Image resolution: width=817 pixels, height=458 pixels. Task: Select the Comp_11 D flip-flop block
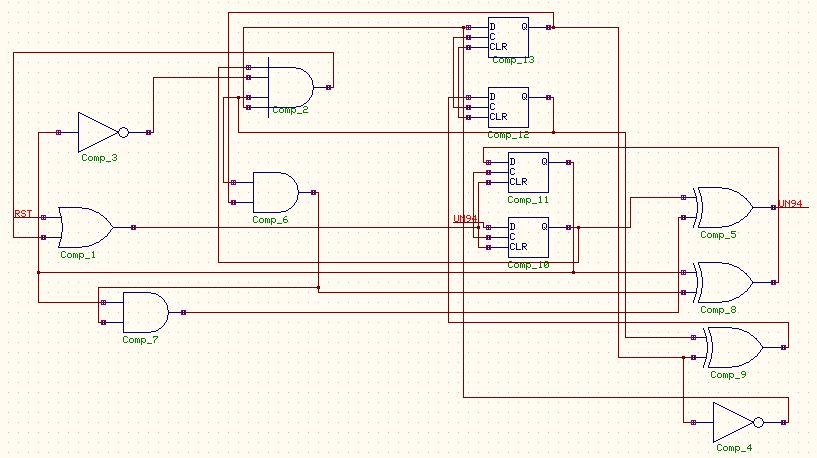[x=528, y=172]
